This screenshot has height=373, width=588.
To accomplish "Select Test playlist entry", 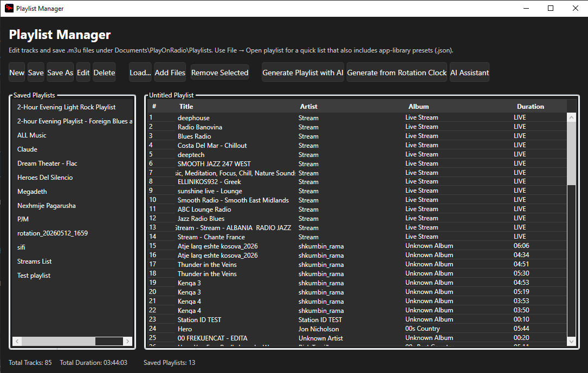I will coord(73,275).
